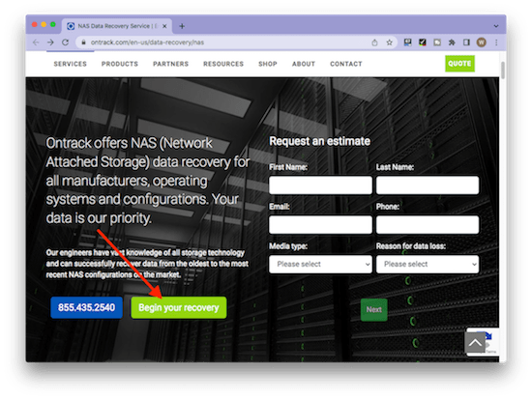Click the Email input field
Screen dimensions: 532x399
320,224
